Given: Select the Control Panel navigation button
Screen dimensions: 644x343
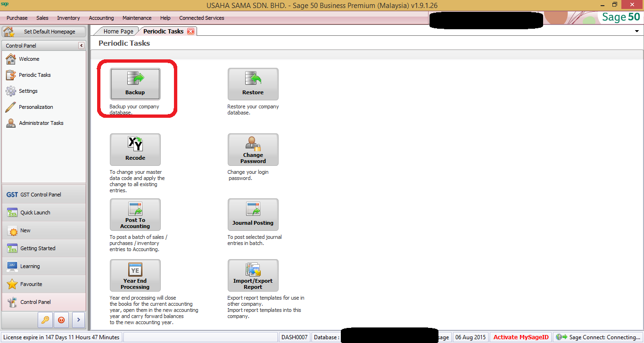Looking at the screenshot, I should tap(44, 302).
